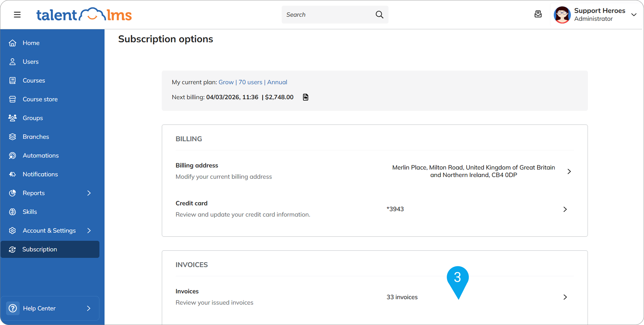Screen dimensions: 644x325
Task: Expand the Account & Settings chevron
Action: [x=89, y=231]
